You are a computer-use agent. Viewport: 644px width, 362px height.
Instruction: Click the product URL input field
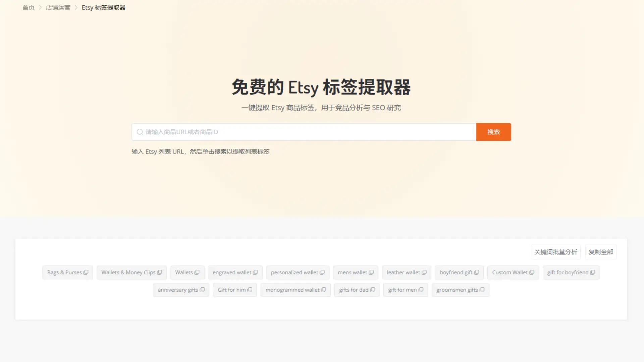(302, 132)
